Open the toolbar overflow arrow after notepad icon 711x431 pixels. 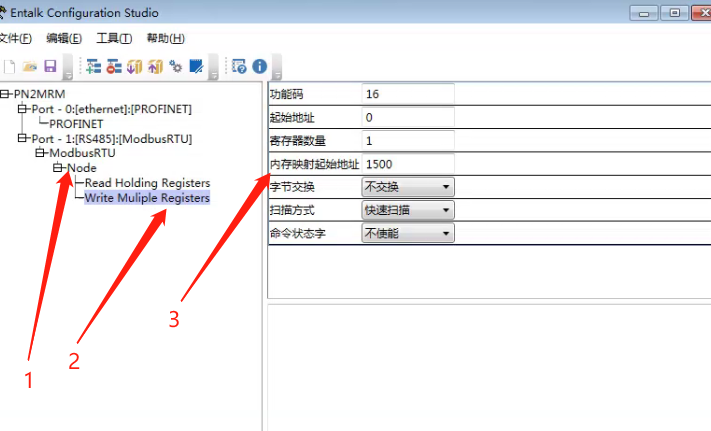[x=214, y=67]
